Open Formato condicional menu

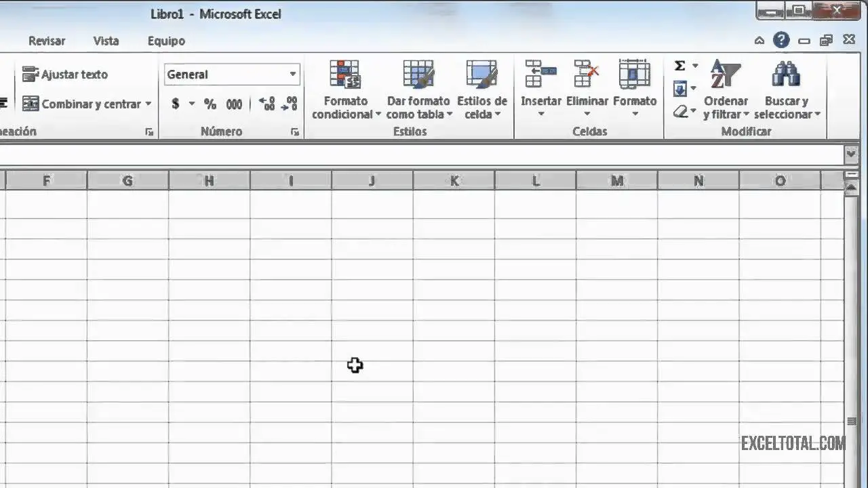click(x=346, y=90)
